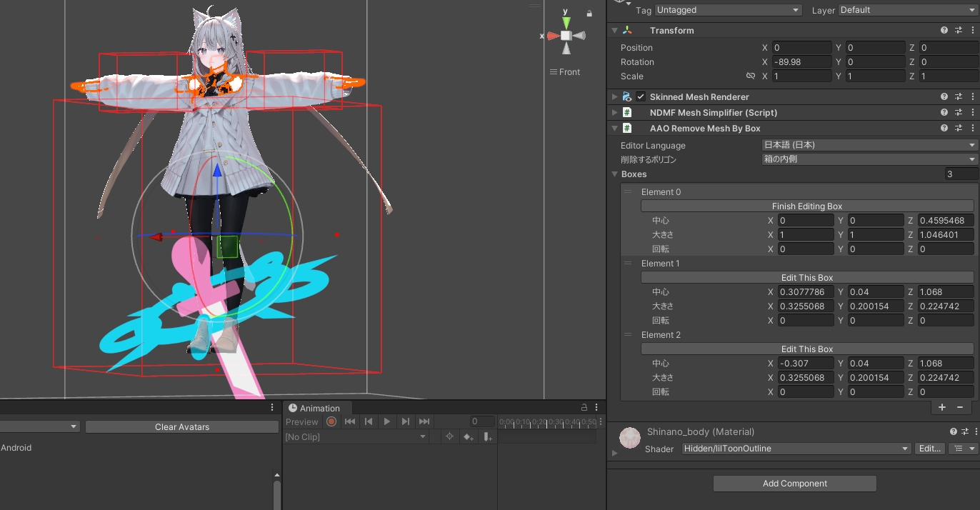Image resolution: width=980 pixels, height=510 pixels.
Task: Open NDMF Mesh Simplifier help
Action: tap(944, 112)
